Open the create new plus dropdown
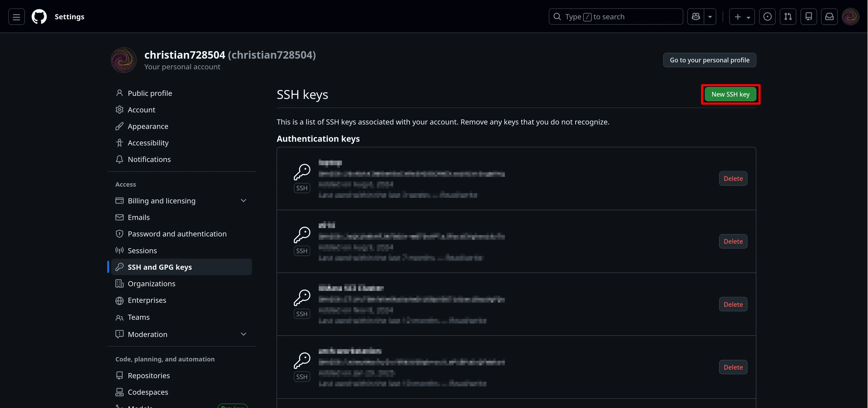 point(742,17)
